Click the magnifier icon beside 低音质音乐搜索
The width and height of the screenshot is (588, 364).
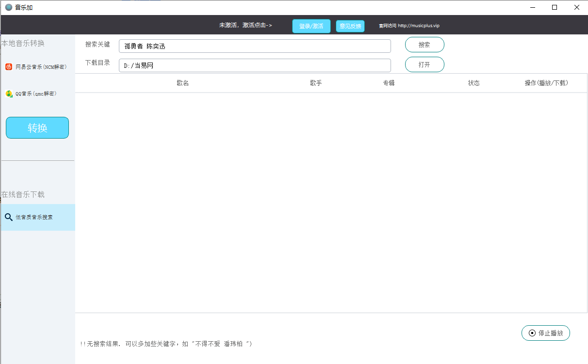pos(9,217)
